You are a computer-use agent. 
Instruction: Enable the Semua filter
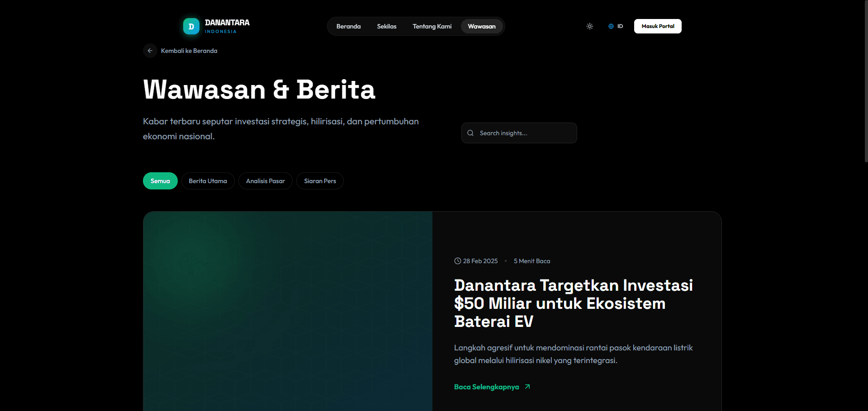(x=160, y=180)
